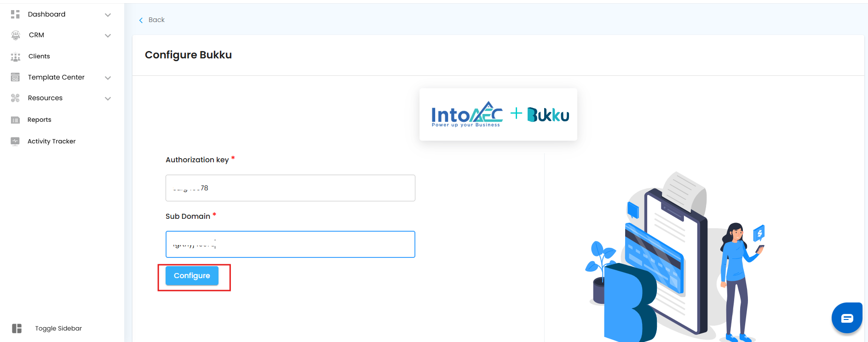Expand the Template Center chevron
Image resolution: width=868 pixels, height=342 pixels.
tap(108, 78)
